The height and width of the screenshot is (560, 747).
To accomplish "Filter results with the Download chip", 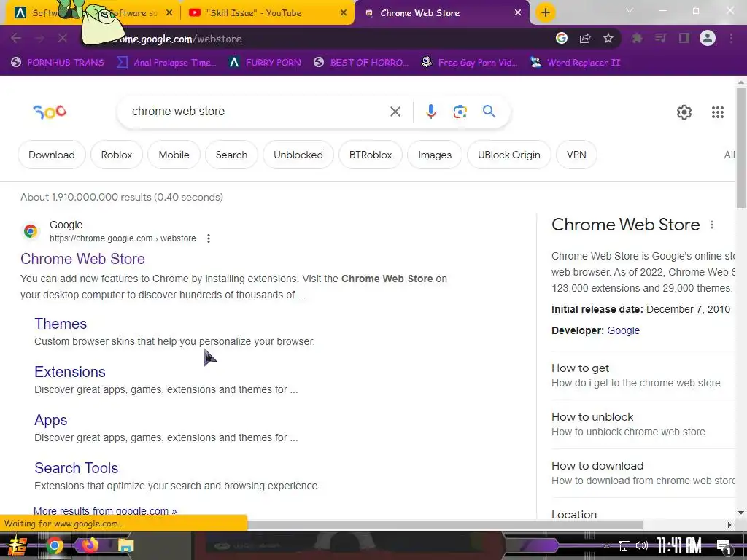I will [52, 155].
